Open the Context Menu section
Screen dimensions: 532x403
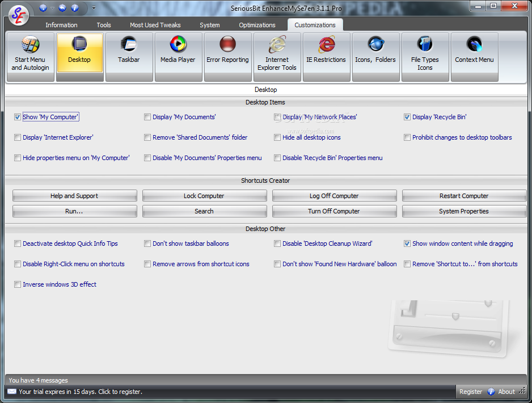[474, 57]
